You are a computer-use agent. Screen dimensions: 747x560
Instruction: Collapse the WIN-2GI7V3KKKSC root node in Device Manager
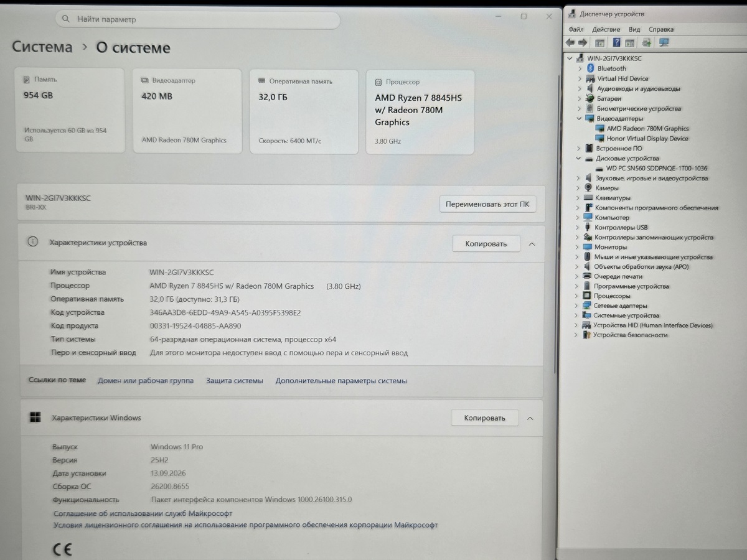coord(570,58)
